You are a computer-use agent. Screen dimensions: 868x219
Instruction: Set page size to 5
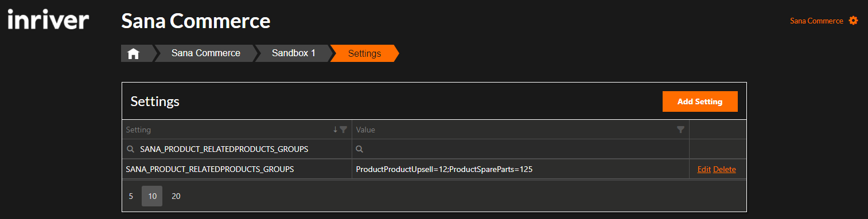click(131, 196)
